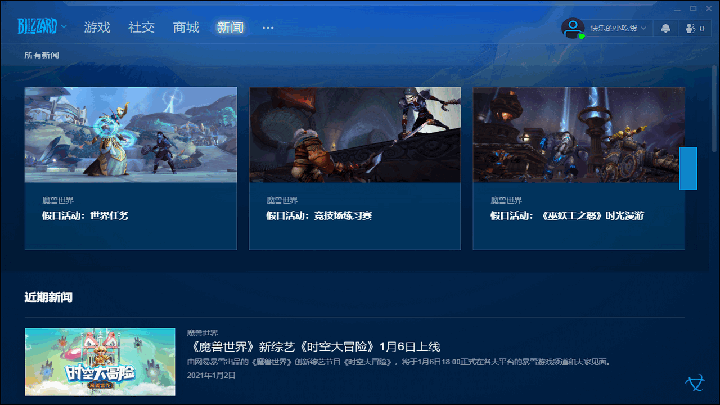
Task: Click the 2021年1月2日 date text
Action: click(x=211, y=375)
